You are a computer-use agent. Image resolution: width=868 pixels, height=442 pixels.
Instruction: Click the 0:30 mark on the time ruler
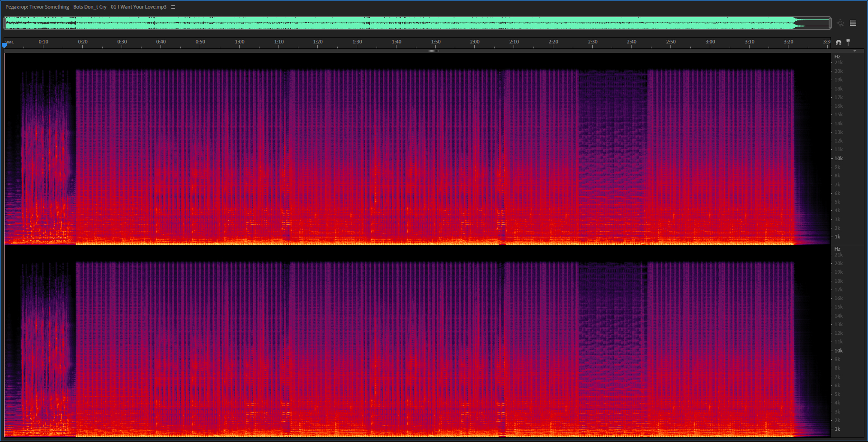[122, 42]
